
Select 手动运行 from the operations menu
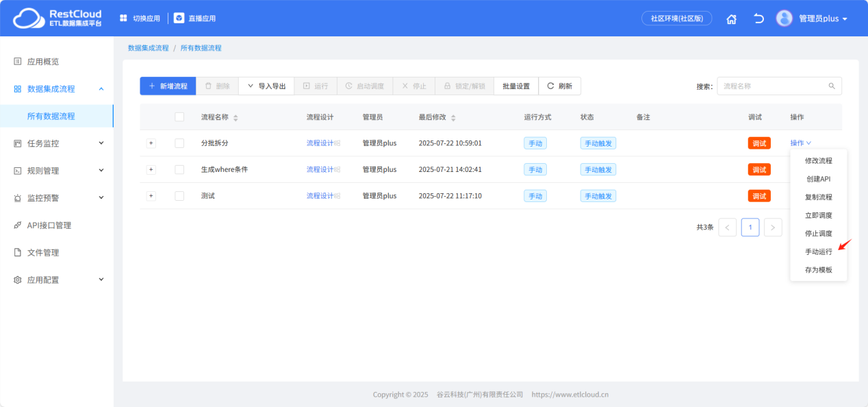pos(819,251)
